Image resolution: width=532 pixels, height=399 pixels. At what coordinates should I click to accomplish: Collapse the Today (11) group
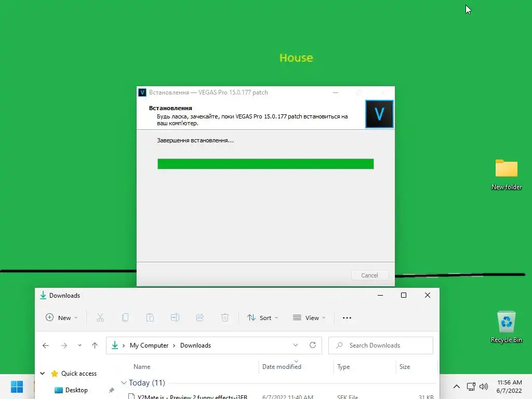(x=124, y=383)
